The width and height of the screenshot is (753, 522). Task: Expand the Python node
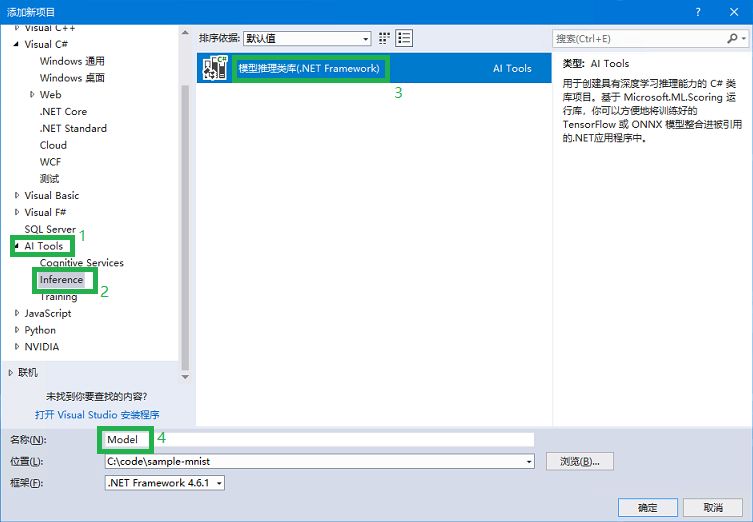pos(17,330)
